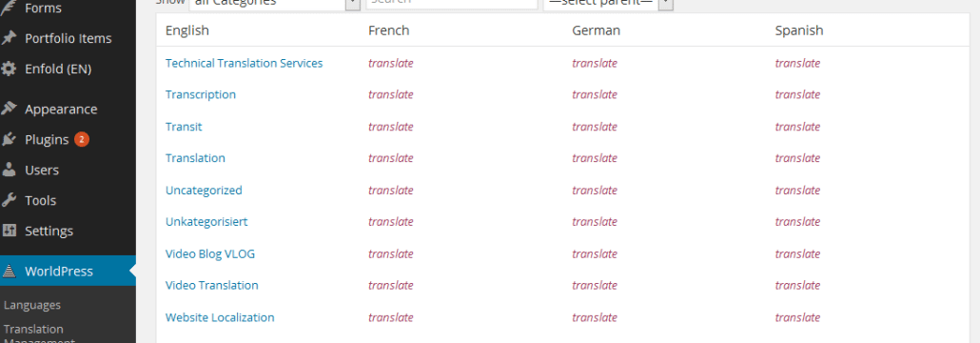Click the Tools wrench icon
Screen dimensions: 980x343
click(x=9, y=200)
